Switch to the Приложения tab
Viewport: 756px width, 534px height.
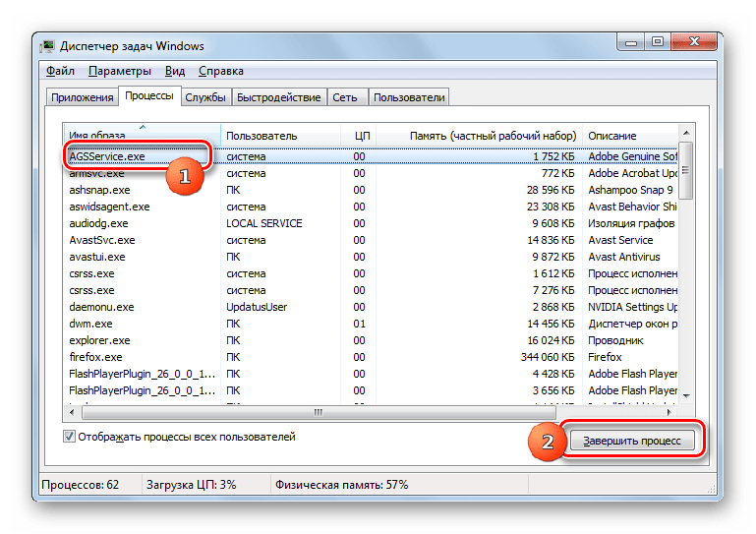point(83,97)
